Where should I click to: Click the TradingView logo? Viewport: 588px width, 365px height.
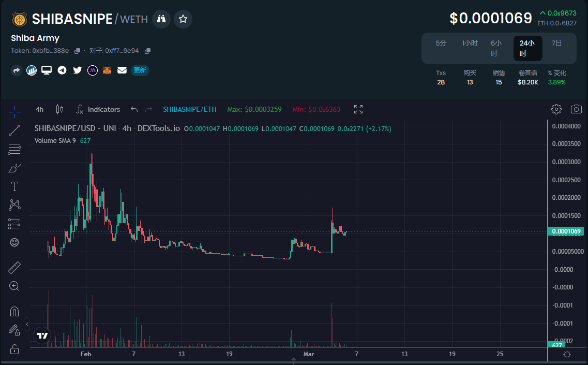coord(42,335)
